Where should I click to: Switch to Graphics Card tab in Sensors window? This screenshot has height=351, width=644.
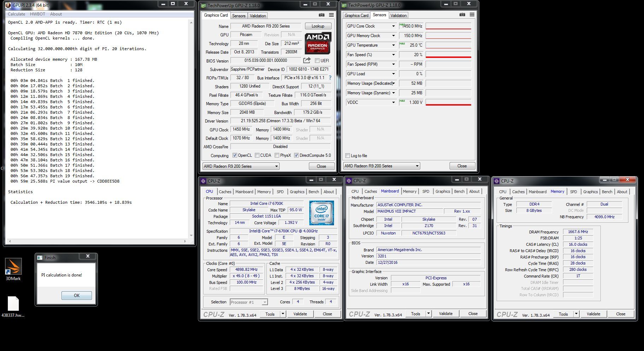click(356, 16)
